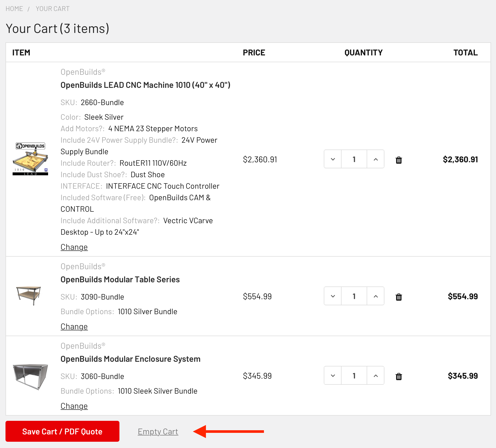Select SKU text 2660-Bundle
The height and width of the screenshot is (448, 496).
(102, 102)
